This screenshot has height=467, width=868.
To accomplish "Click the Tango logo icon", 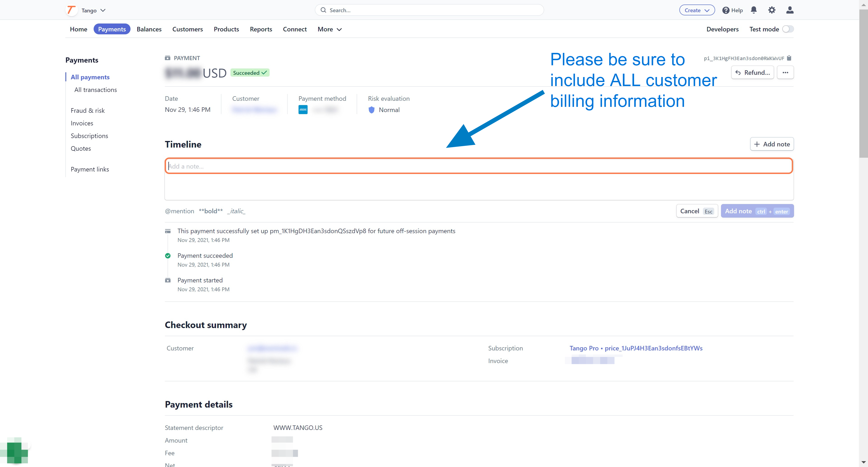I will 71,10.
